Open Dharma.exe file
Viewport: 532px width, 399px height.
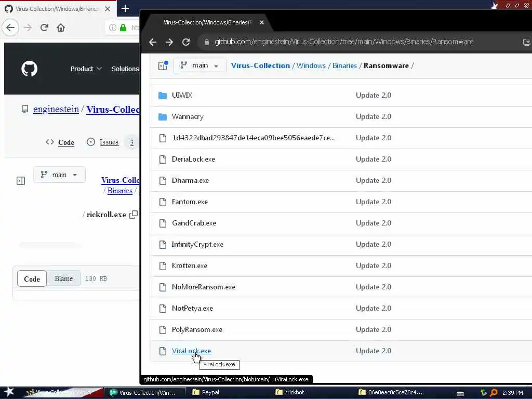click(x=190, y=180)
